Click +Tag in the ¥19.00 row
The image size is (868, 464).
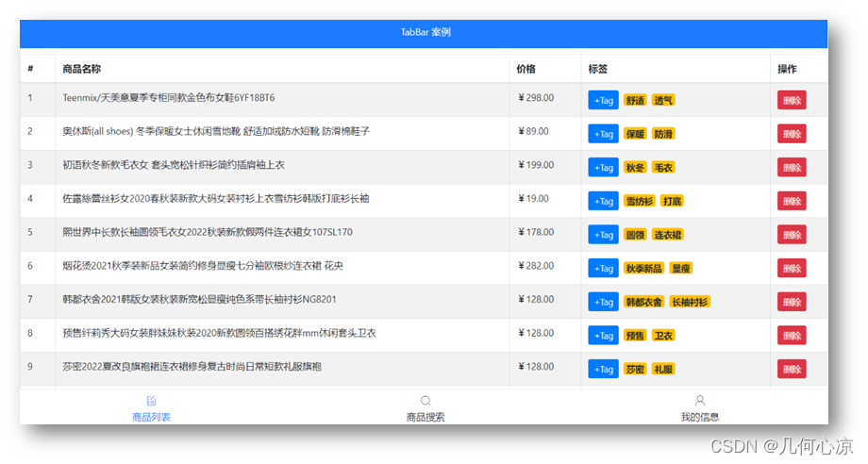tap(604, 201)
